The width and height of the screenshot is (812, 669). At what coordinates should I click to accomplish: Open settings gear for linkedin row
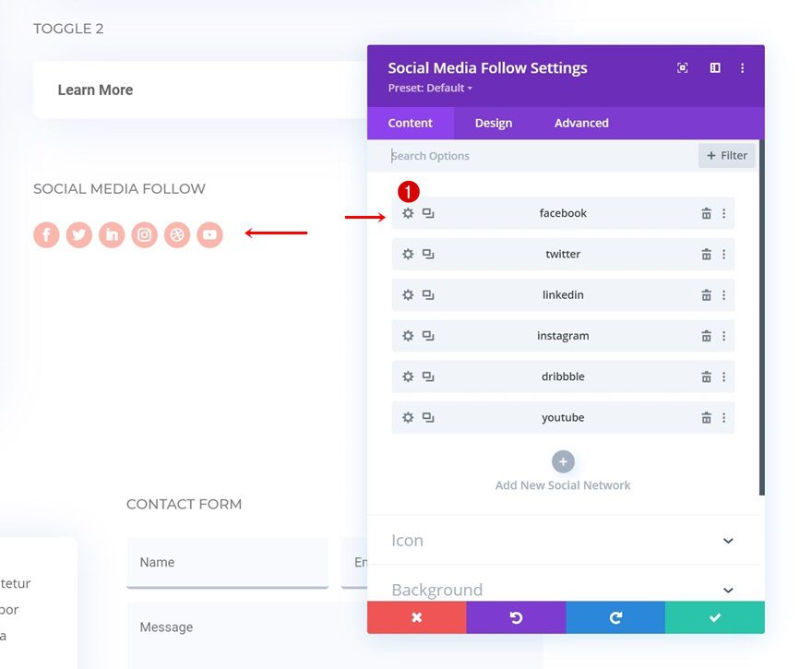[x=408, y=295]
